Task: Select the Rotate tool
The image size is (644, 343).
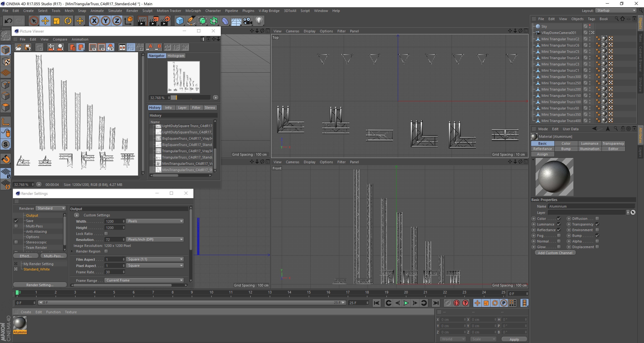Action: (68, 21)
